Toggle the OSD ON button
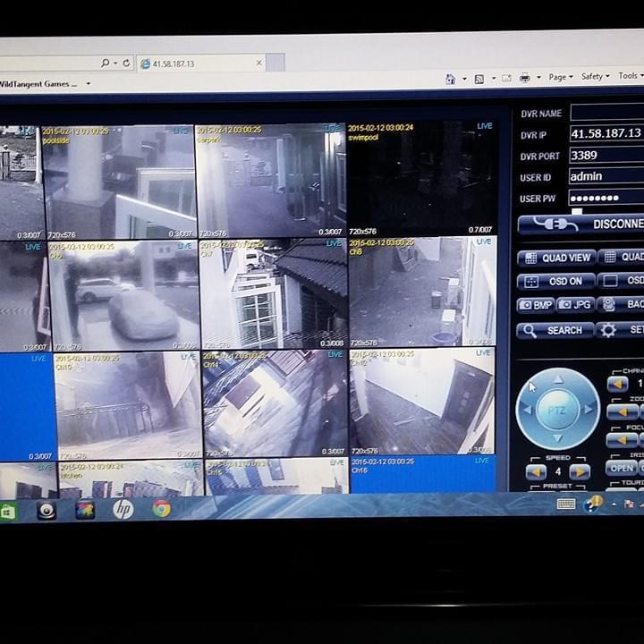The image size is (644, 644). tap(555, 281)
